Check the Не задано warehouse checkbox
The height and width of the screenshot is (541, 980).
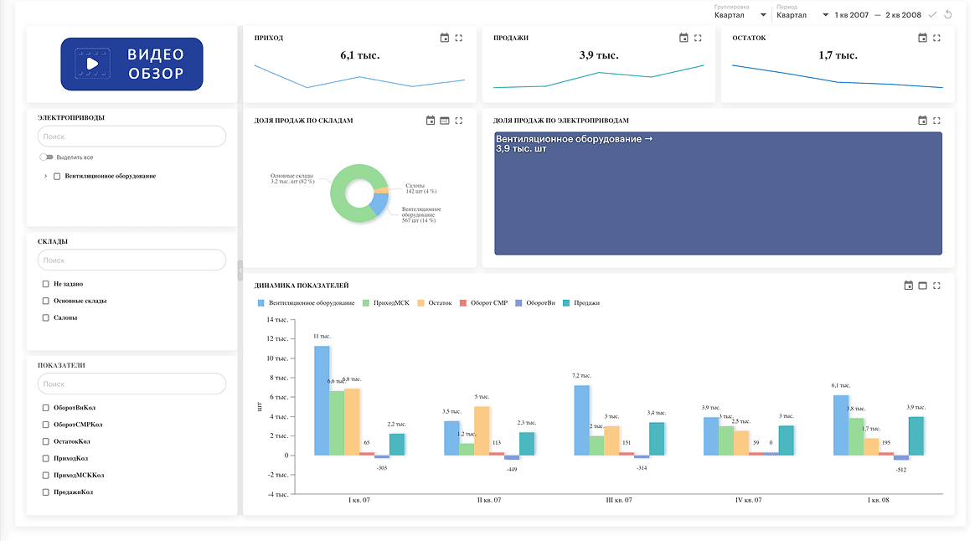[x=45, y=284]
